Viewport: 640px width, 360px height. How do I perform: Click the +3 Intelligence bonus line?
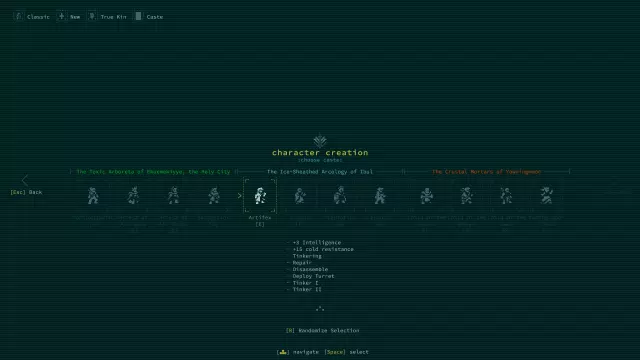point(317,242)
